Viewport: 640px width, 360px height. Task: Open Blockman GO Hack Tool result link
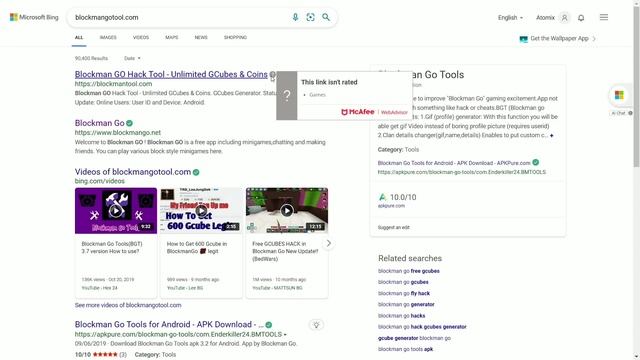(171, 74)
